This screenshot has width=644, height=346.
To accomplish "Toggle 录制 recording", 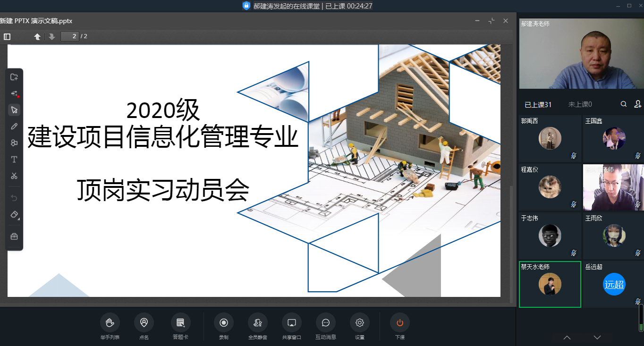I will coord(224,323).
